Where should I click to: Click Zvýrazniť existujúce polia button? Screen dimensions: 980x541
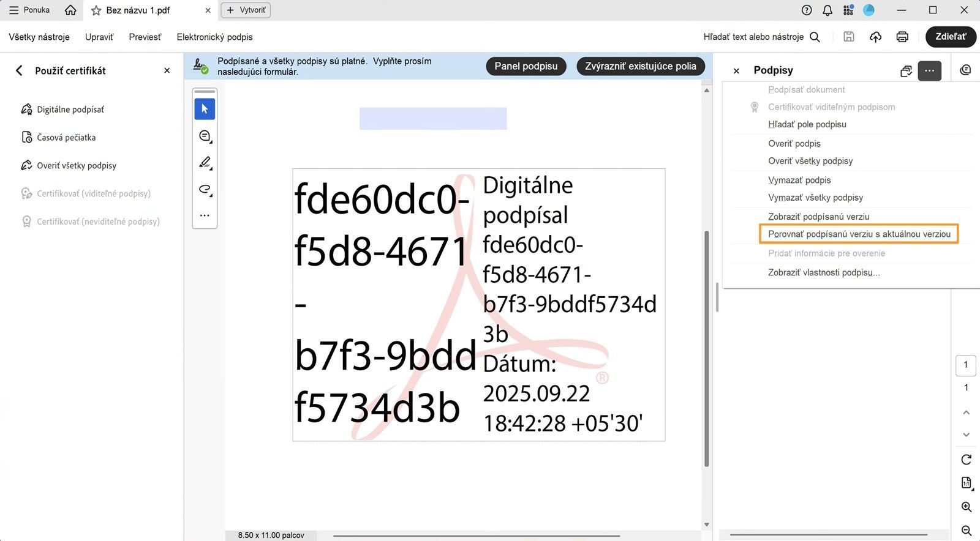click(641, 66)
